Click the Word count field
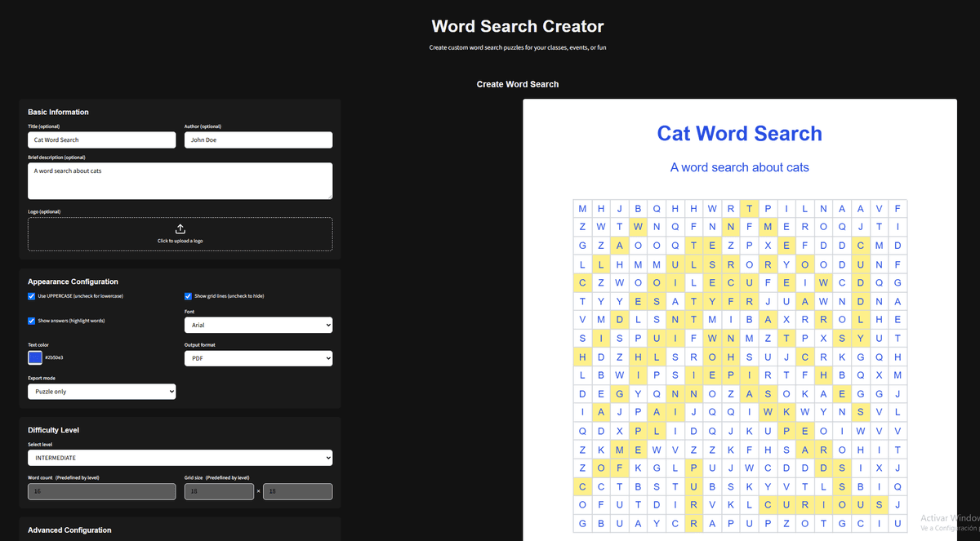 click(x=101, y=491)
